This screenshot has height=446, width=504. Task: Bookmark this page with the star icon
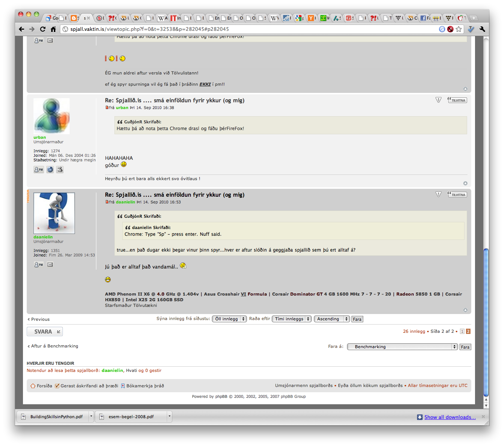tap(458, 29)
